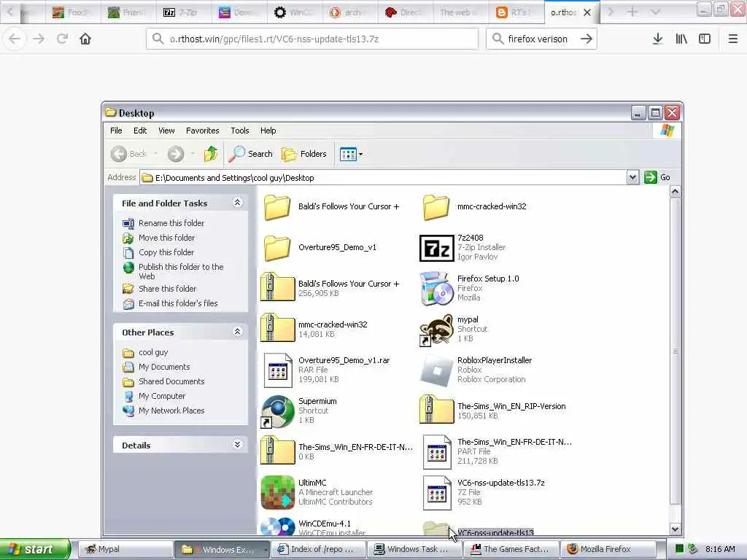Click the Explorer address path field
Screen dimensions: 747x560
[x=383, y=178]
